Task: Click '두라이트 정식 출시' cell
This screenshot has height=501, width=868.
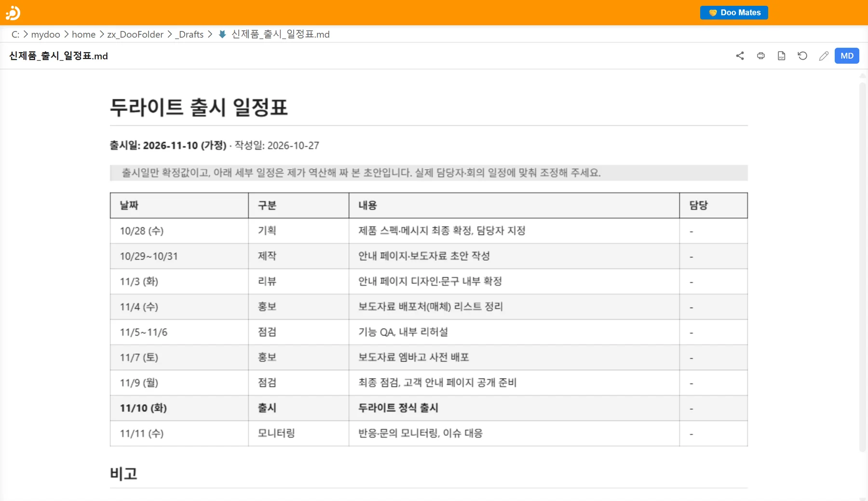Action: 514,408
